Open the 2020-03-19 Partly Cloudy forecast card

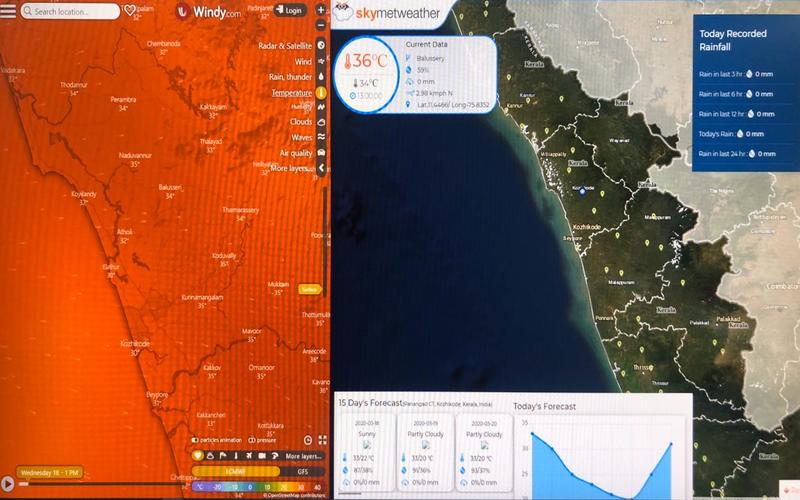coord(426,453)
